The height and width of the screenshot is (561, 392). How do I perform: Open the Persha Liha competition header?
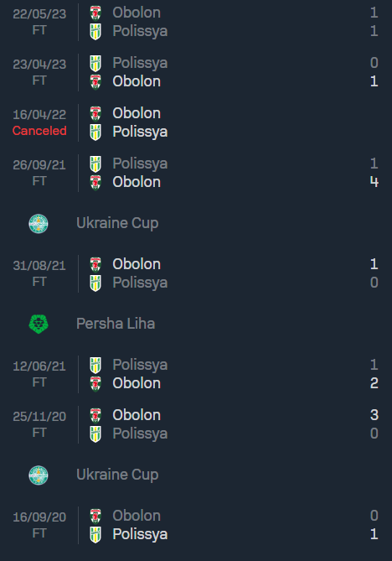[x=116, y=324]
